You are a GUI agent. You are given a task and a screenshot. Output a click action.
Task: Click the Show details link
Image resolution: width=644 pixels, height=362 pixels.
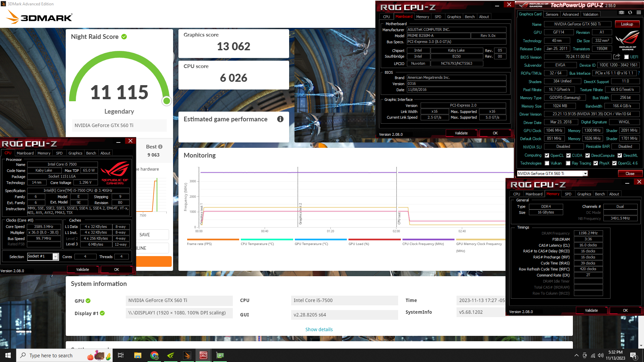pos(319,329)
